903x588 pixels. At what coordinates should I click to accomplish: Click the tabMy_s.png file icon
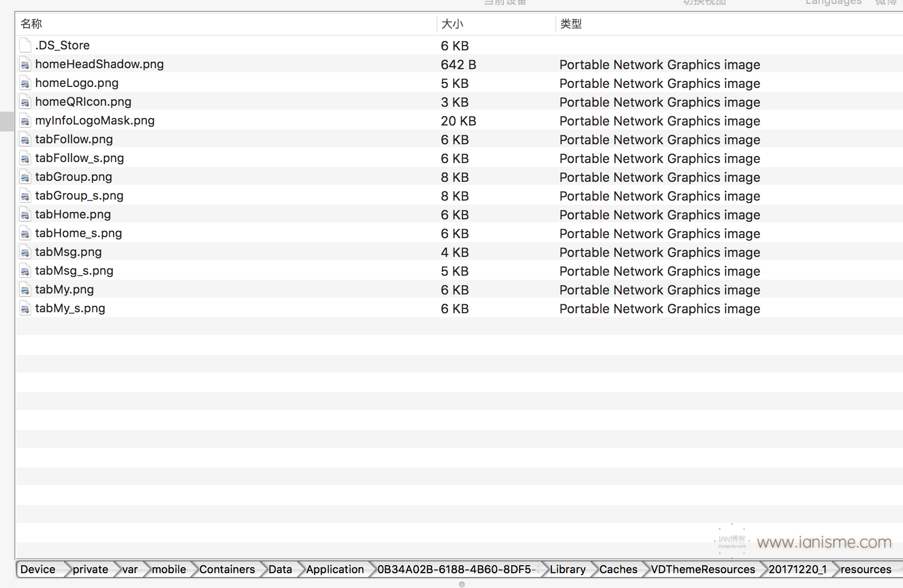coord(25,308)
